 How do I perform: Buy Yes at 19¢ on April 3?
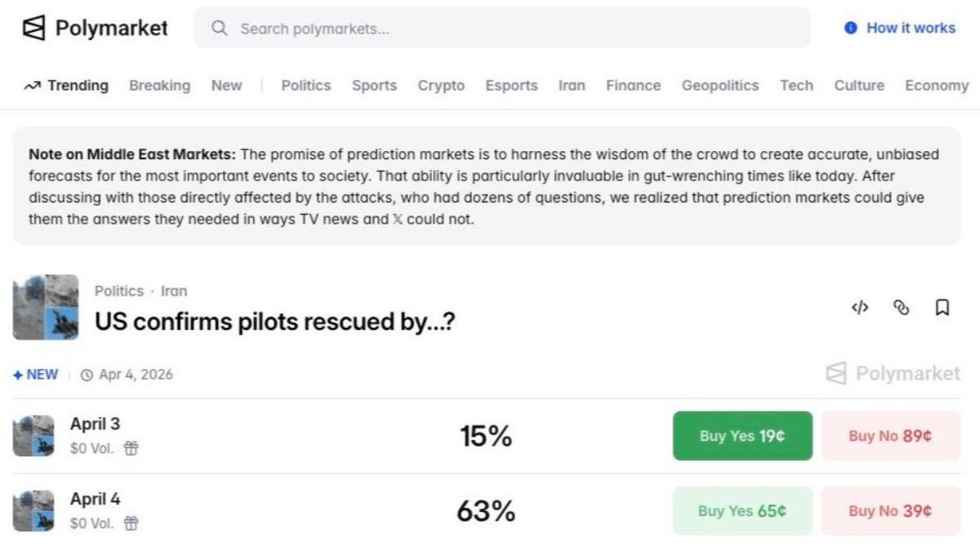(742, 435)
